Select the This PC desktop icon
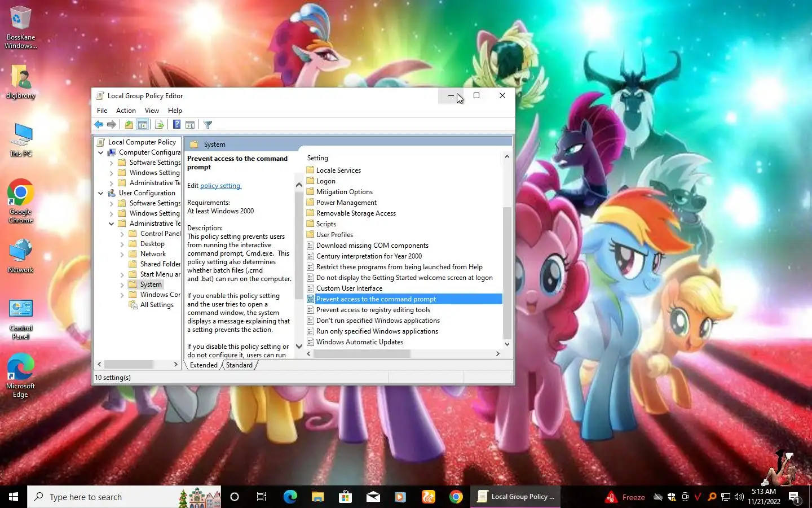This screenshot has height=508, width=812. click(x=20, y=140)
